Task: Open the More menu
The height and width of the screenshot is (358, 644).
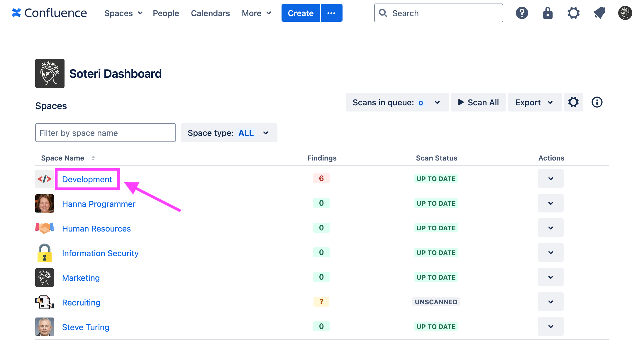Action: [x=256, y=13]
